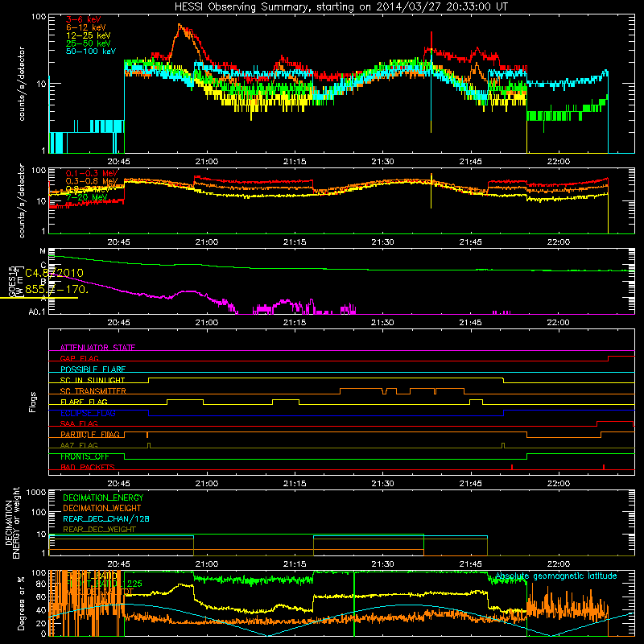Click the 'DECIMATION ENERGY or weight' axis label

click(x=12, y=522)
